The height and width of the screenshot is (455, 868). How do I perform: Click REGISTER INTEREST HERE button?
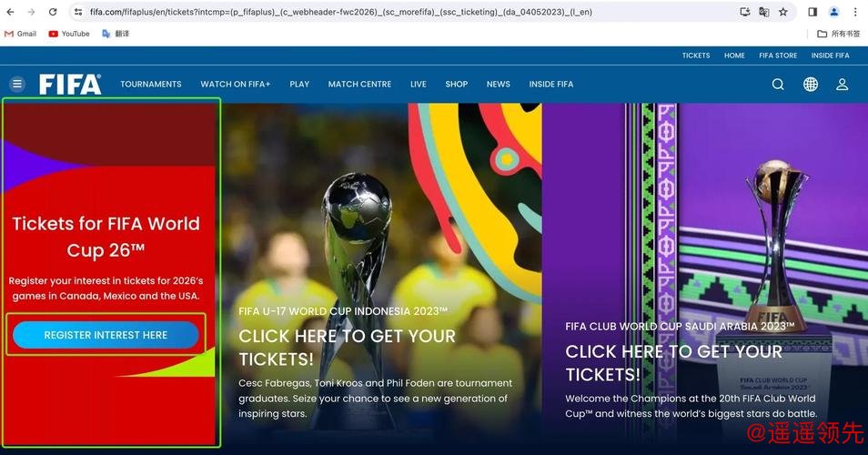tap(106, 335)
